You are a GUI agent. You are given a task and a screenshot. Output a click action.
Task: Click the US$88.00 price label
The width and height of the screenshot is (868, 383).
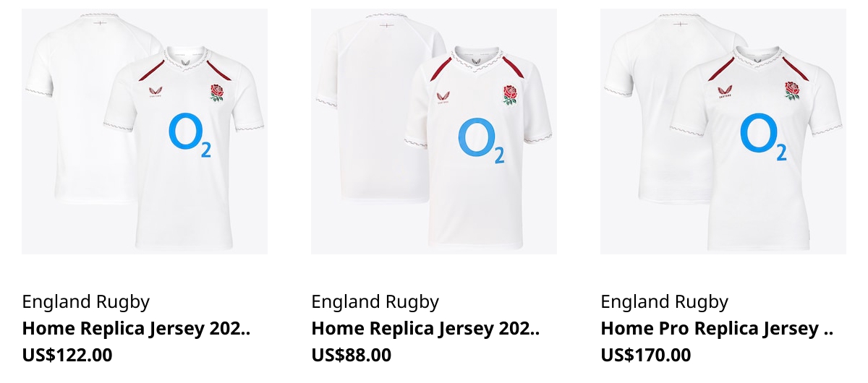(352, 356)
